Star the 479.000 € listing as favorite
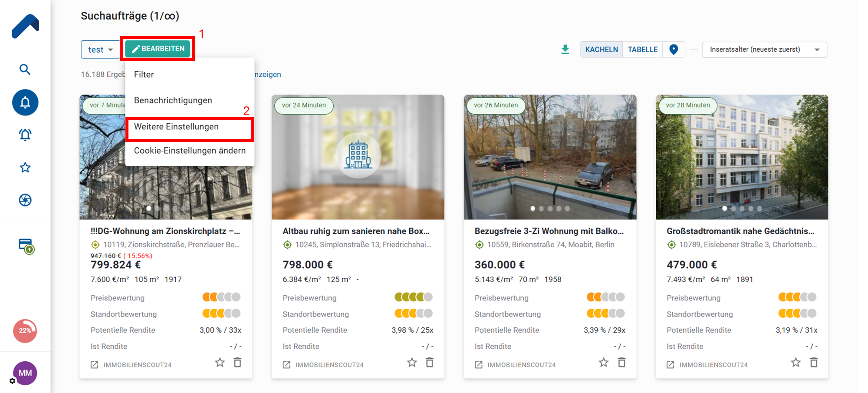Screen dimensions: 868x393 (795, 363)
